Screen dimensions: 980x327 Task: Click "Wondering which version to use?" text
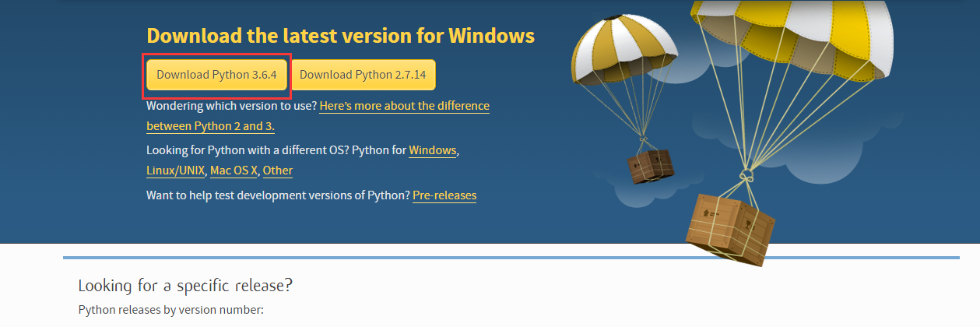(x=231, y=105)
